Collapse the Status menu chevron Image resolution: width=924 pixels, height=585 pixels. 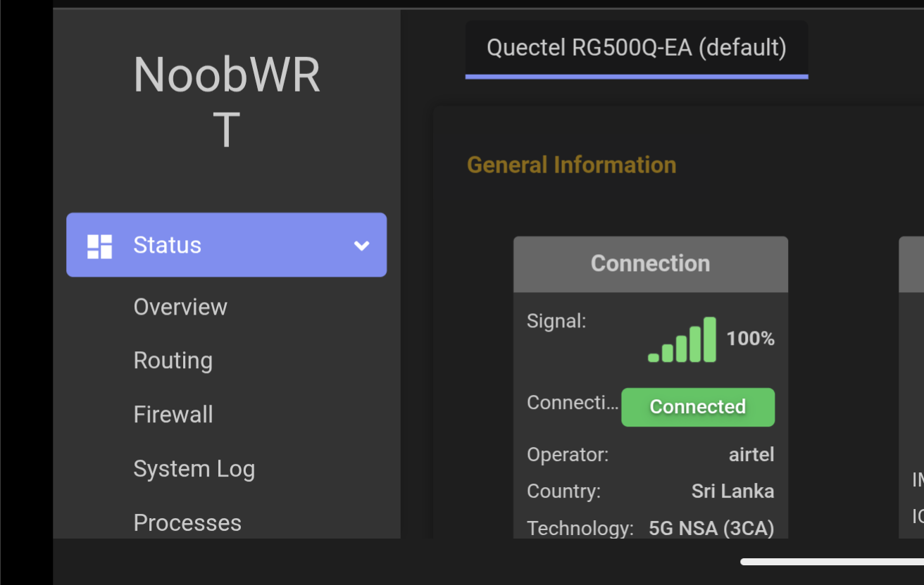point(361,246)
